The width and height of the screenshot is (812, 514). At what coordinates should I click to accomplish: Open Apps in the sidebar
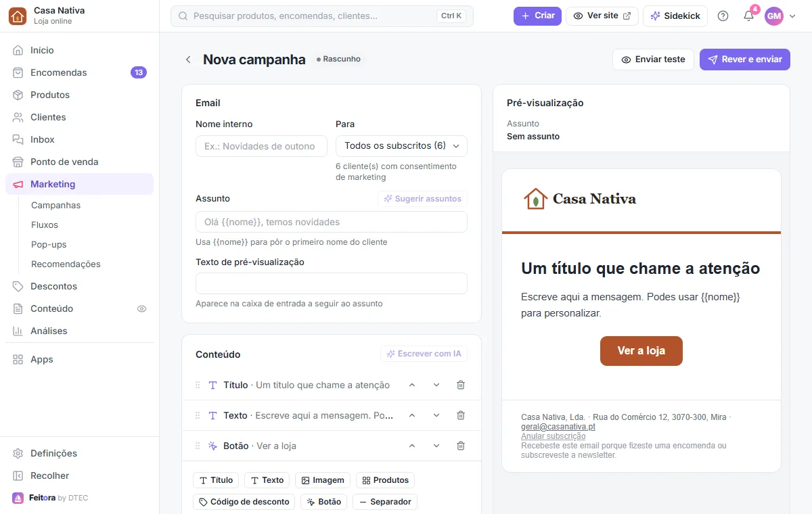click(x=80, y=359)
